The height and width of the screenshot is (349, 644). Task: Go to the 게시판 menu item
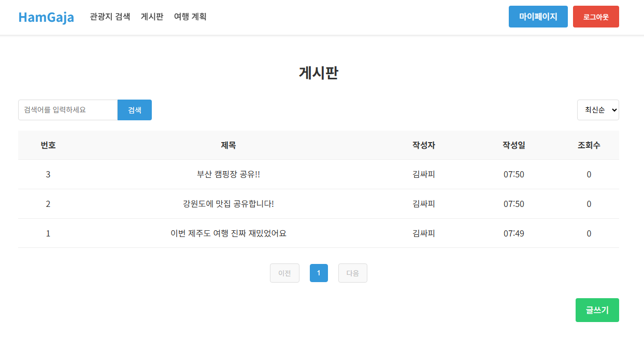click(152, 17)
